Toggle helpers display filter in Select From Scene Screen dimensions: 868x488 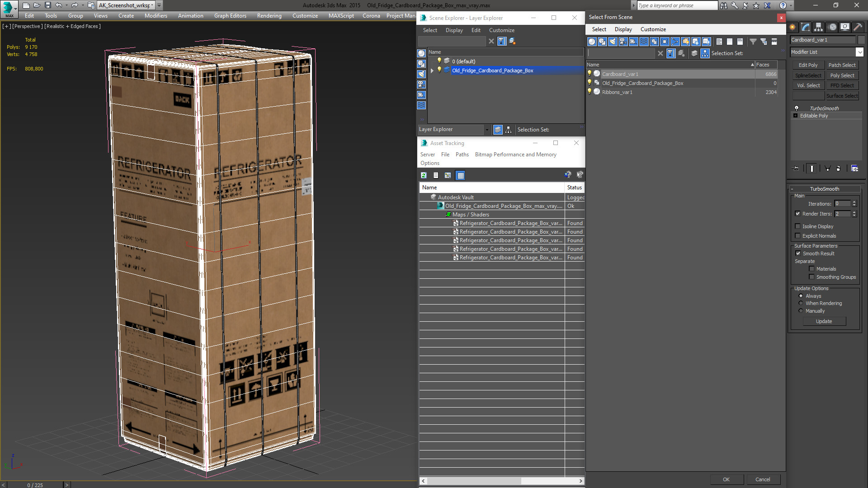(x=633, y=42)
